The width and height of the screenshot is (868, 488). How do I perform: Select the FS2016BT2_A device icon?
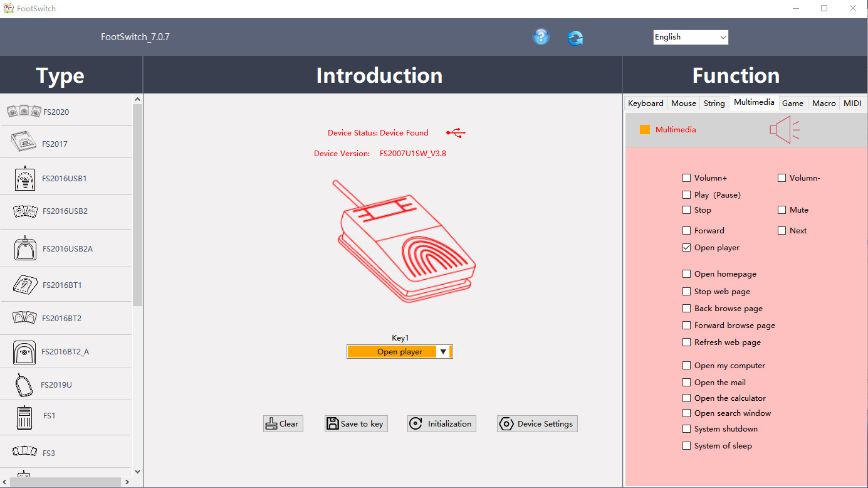point(24,352)
